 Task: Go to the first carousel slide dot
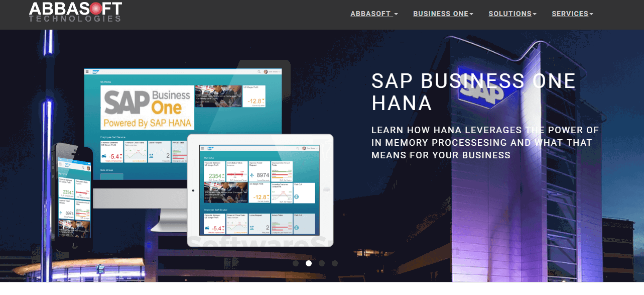coord(296,263)
